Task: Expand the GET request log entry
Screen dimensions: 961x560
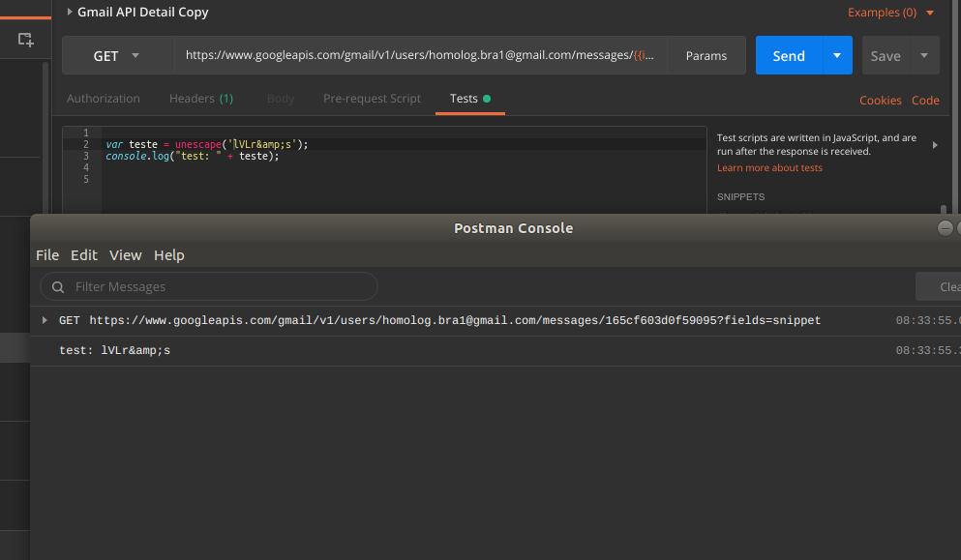Action: tap(44, 320)
